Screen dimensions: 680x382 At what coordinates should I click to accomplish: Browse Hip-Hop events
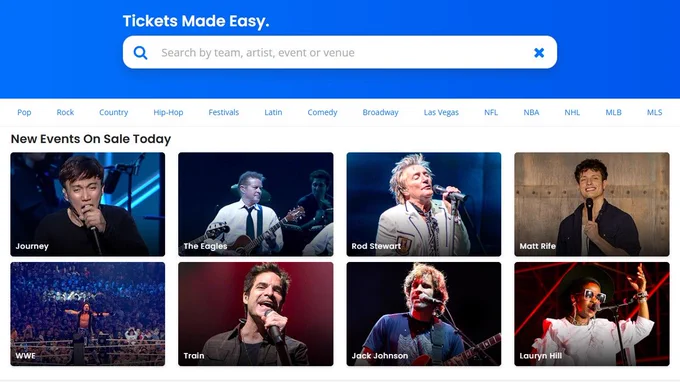[168, 112]
